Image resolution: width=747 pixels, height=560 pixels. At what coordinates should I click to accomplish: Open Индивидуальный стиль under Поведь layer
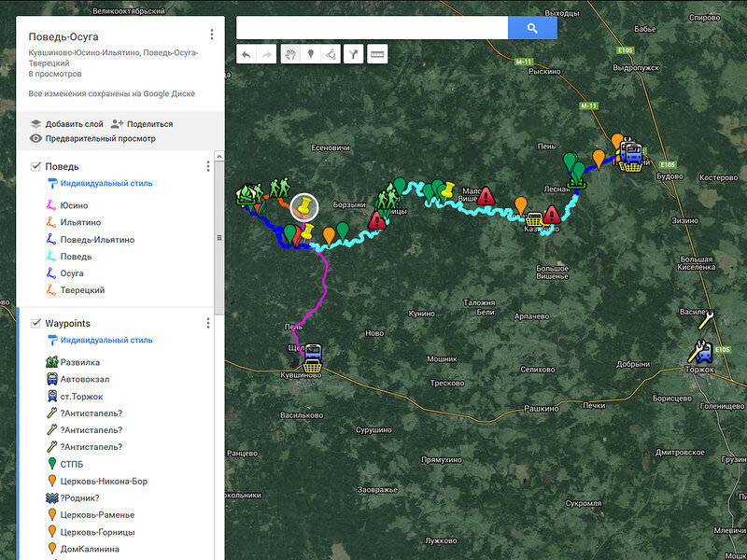click(x=106, y=183)
